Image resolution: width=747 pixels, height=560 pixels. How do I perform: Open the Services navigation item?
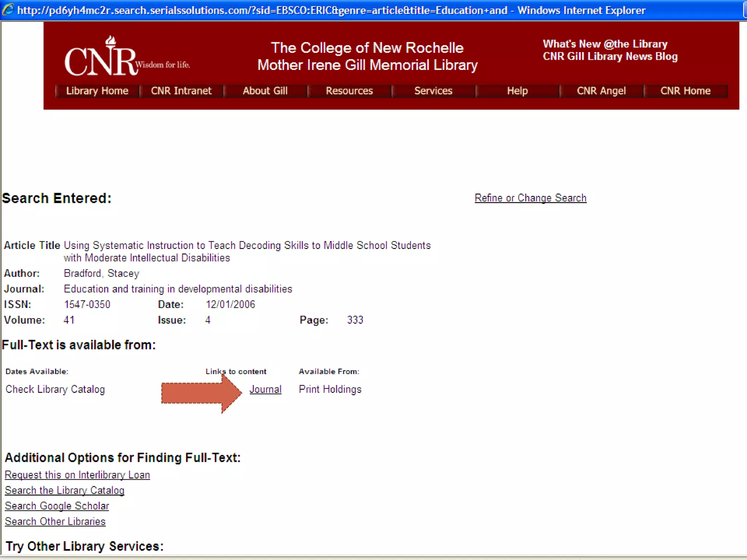[x=433, y=91]
